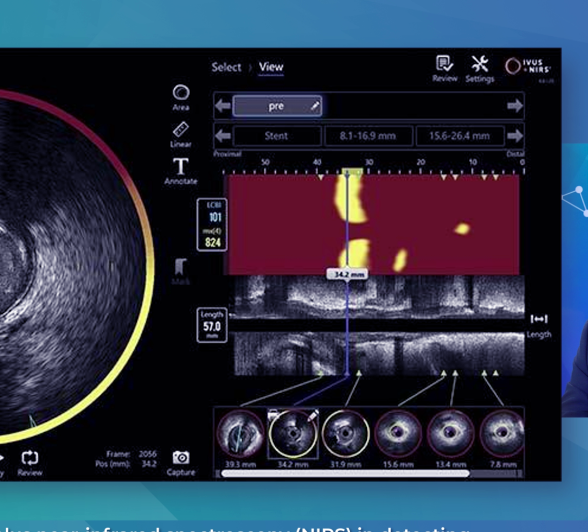Select the 8.1-16.9 mm region button

coord(368,136)
